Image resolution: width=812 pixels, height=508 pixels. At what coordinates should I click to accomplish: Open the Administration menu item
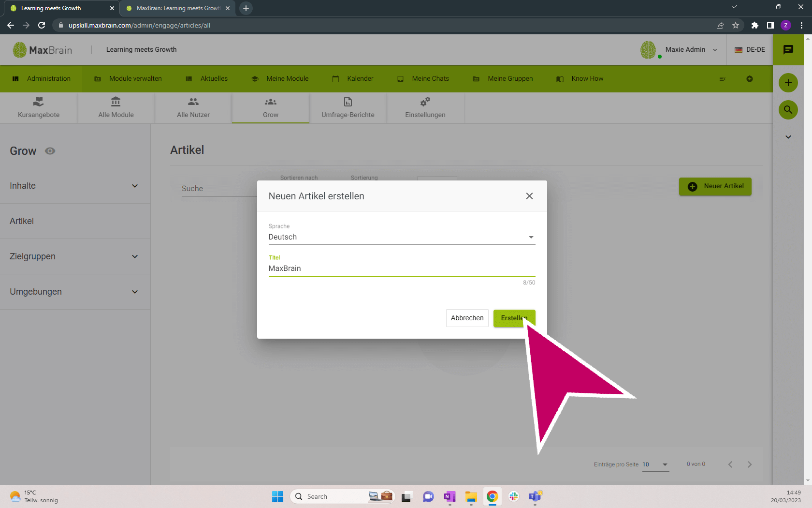[x=42, y=79]
